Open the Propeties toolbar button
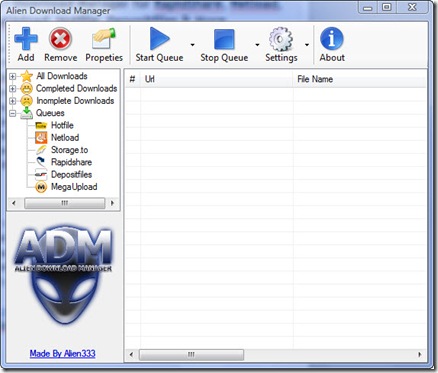This screenshot has width=438, height=373. click(x=104, y=45)
